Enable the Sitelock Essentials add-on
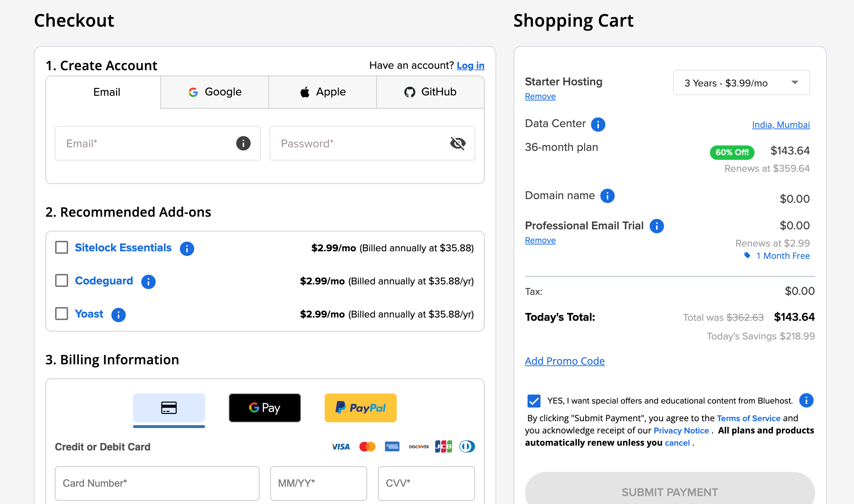Viewport: 854px width, 504px height. (x=61, y=247)
